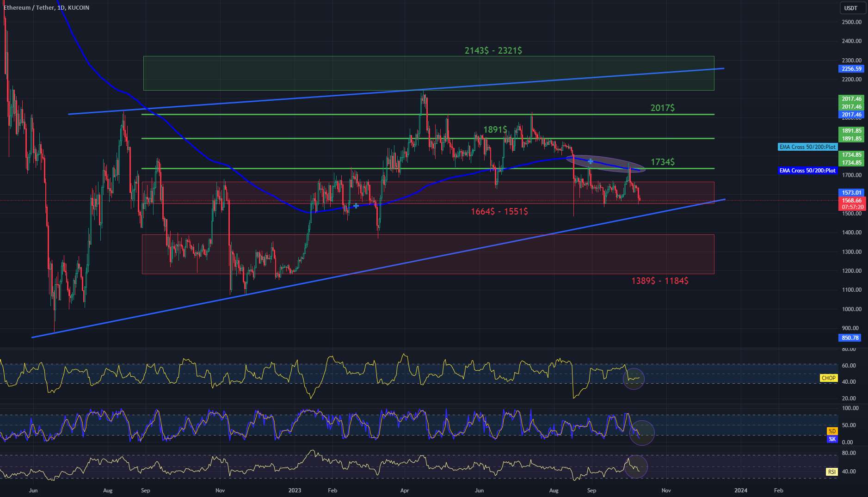868x497 pixels.
Task: Select the lower red 1389–1184 support rectangle
Action: 428,254
